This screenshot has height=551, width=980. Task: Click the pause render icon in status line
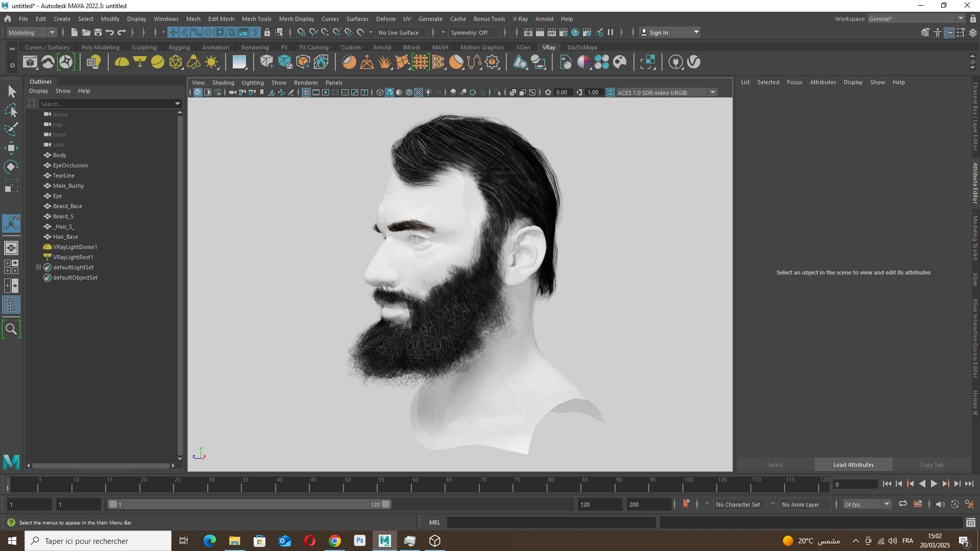(x=610, y=32)
